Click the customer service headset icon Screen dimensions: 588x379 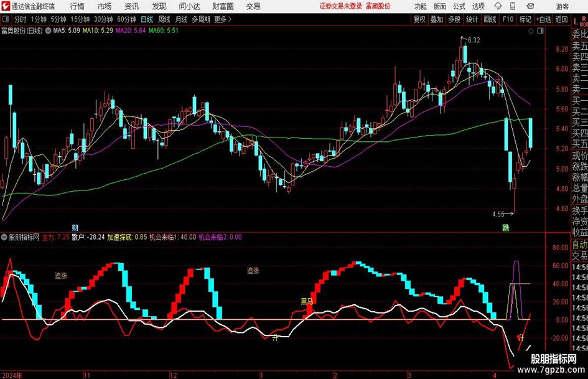click(498, 6)
